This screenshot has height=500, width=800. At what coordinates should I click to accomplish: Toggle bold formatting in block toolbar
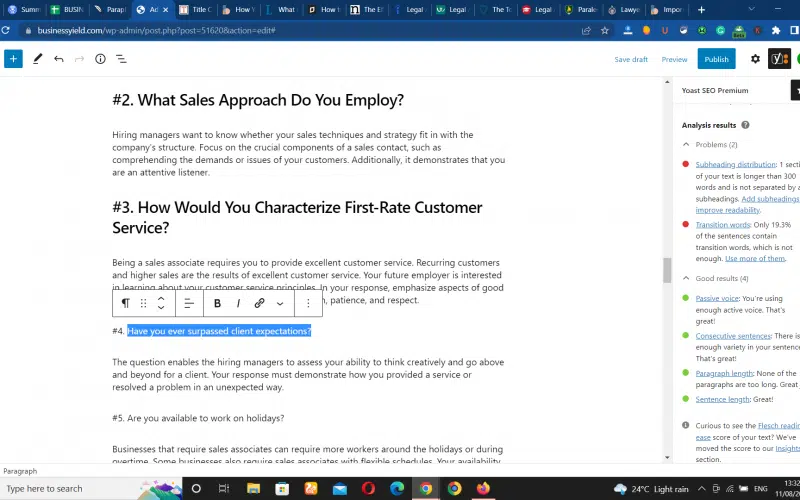pyautogui.click(x=217, y=303)
